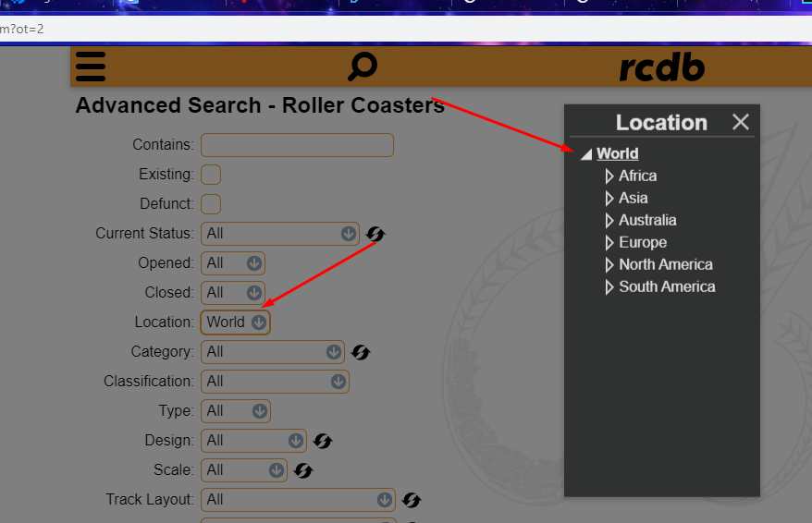The image size is (812, 523).
Task: Click the swap icon beside Category
Action: (x=361, y=352)
